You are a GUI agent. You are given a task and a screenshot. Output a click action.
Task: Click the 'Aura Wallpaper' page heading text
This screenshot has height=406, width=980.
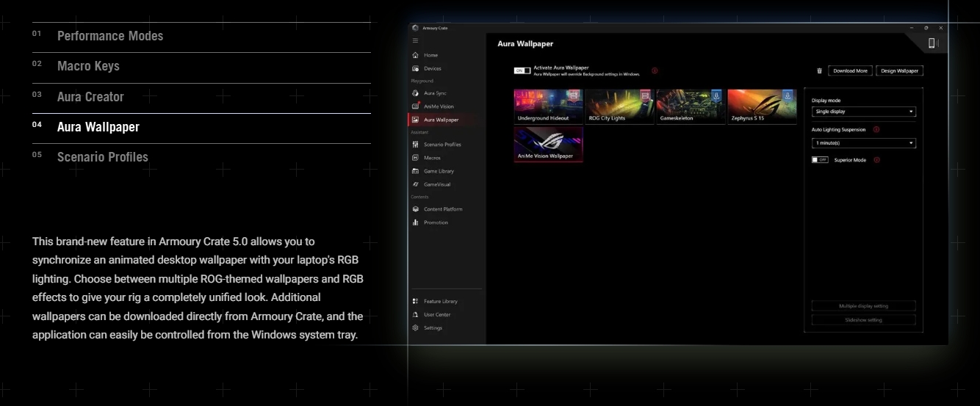point(525,44)
